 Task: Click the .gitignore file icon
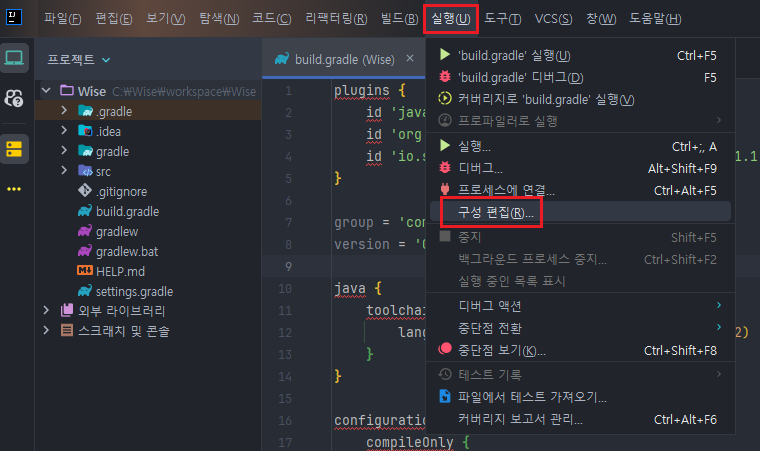(85, 191)
